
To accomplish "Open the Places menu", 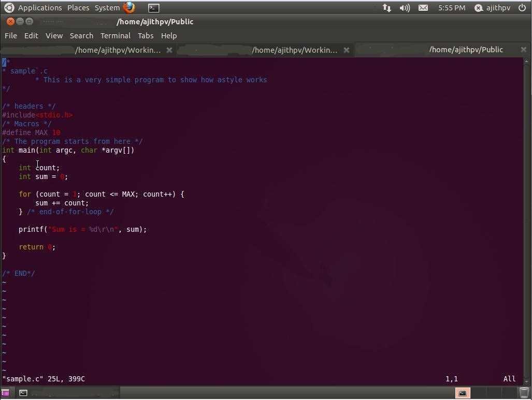I will coord(78,7).
